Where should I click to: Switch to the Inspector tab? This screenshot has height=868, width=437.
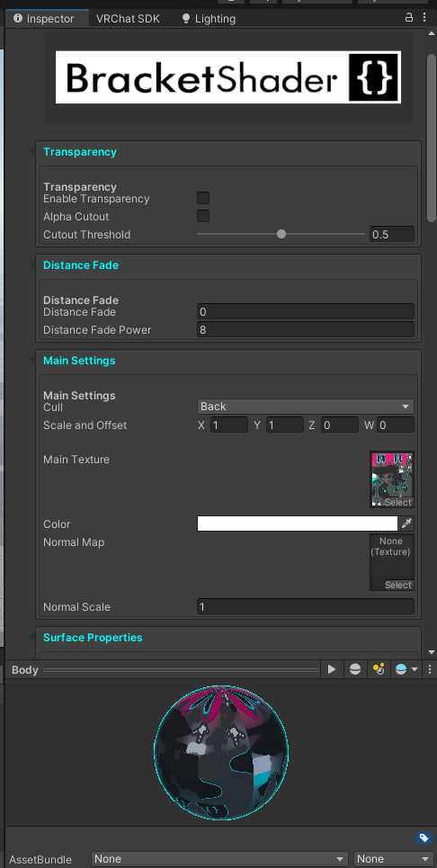(x=47, y=19)
